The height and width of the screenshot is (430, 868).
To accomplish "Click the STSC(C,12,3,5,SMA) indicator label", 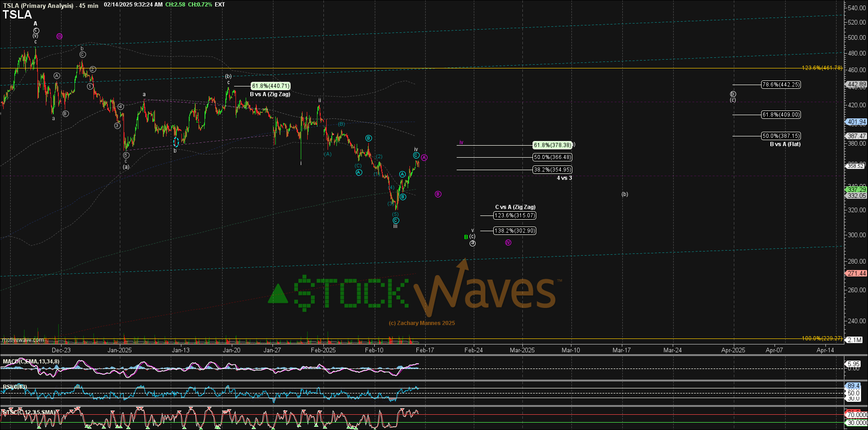I will pos(30,412).
